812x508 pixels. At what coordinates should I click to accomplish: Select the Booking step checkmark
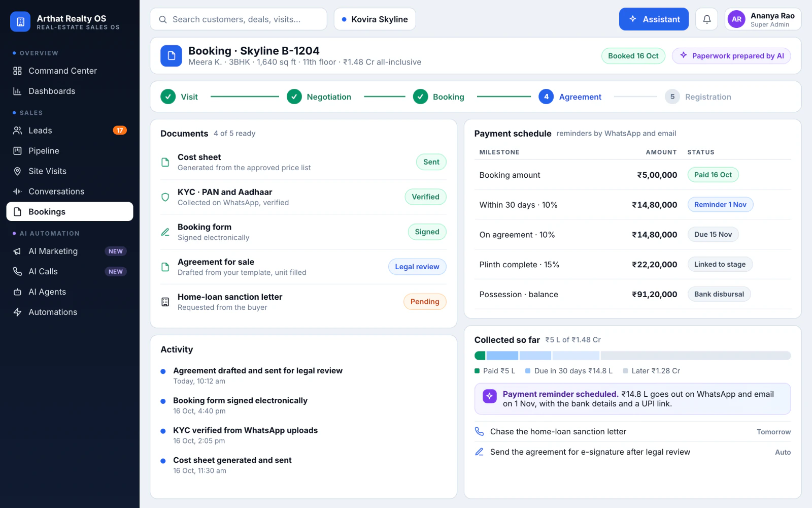tap(420, 97)
